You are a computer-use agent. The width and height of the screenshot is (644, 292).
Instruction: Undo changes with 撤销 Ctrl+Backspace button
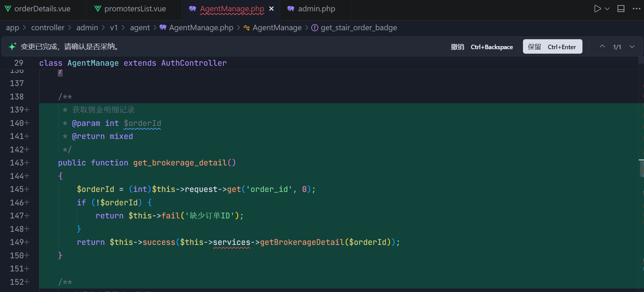(x=482, y=47)
